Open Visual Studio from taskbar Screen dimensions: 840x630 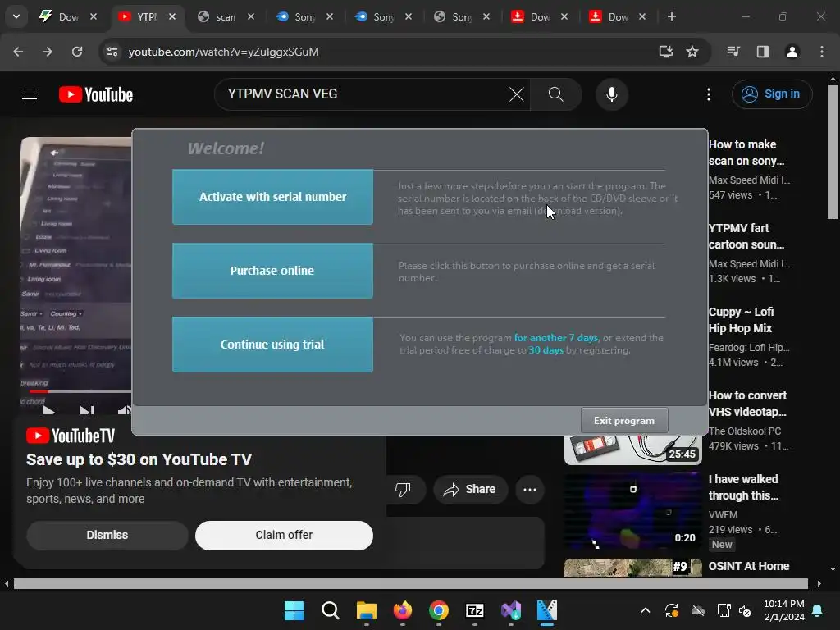click(511, 610)
